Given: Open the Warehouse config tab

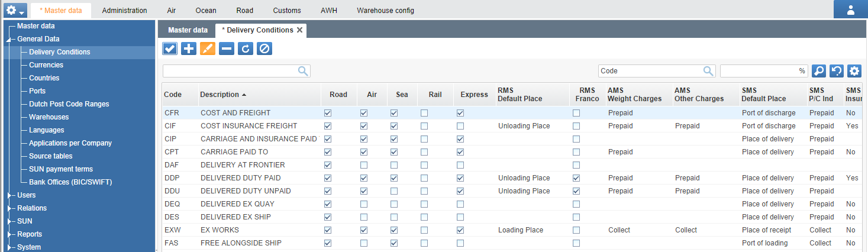Looking at the screenshot, I should coord(385,11).
